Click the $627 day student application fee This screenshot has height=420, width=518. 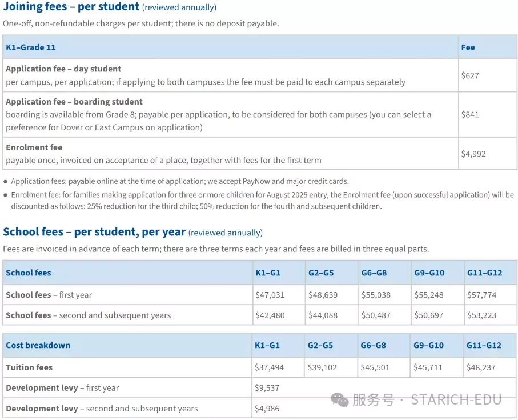[x=470, y=75]
